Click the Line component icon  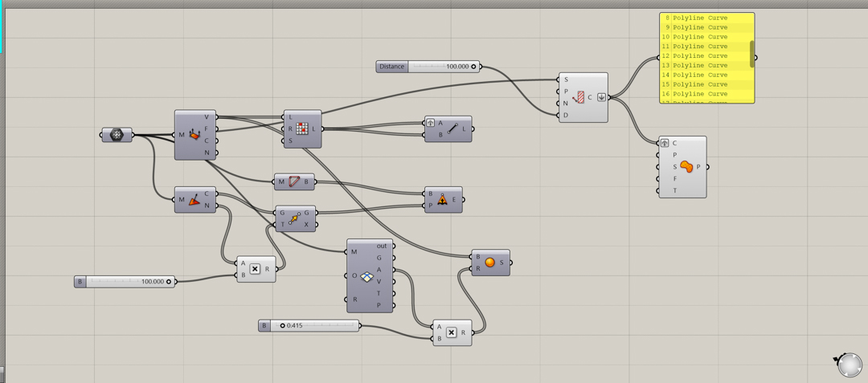tap(453, 128)
